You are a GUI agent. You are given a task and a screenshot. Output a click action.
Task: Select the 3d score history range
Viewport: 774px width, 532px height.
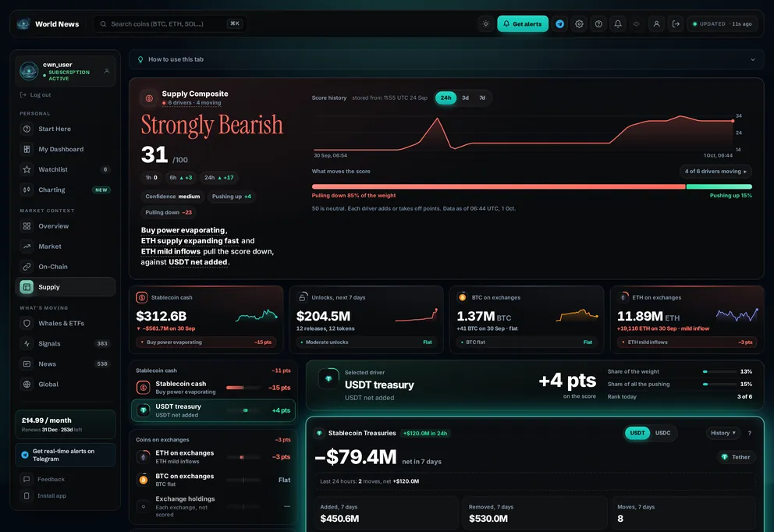click(465, 98)
